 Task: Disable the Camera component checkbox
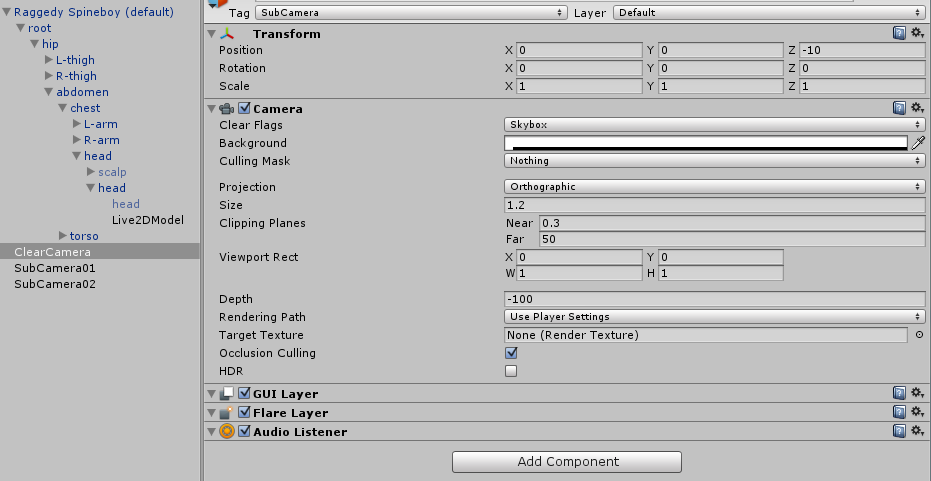click(x=244, y=109)
